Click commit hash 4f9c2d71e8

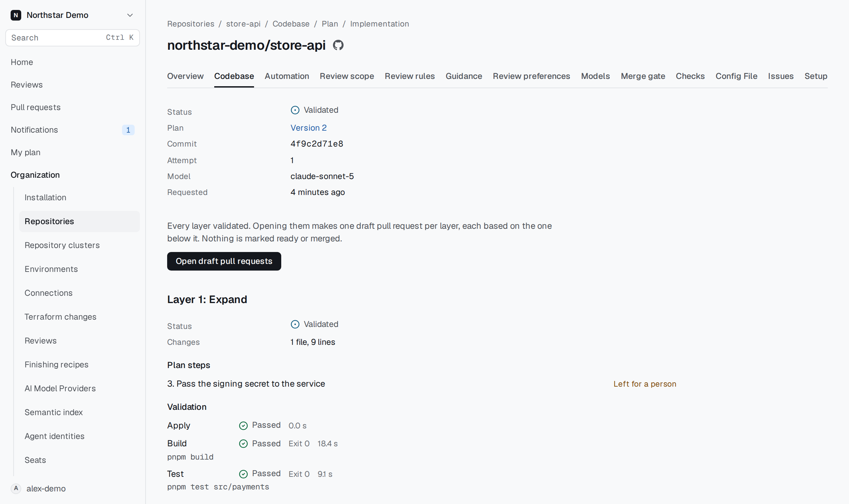(x=316, y=144)
